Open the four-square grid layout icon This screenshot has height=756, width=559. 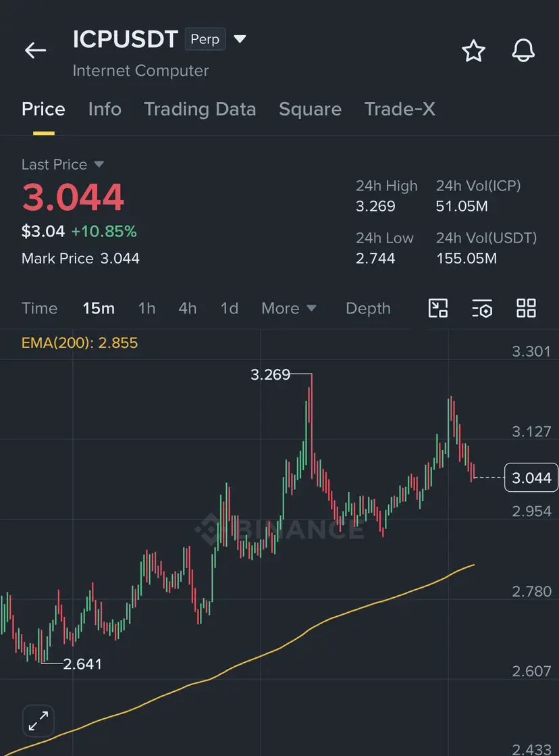(526, 308)
